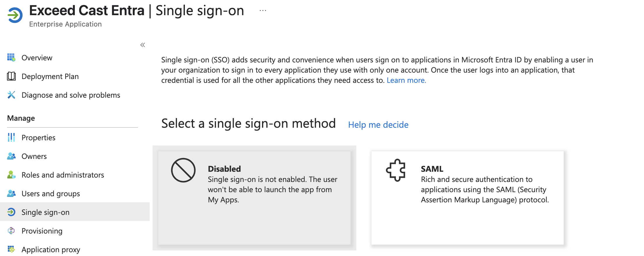Click the Diagnose wrench icon

coord(11,95)
